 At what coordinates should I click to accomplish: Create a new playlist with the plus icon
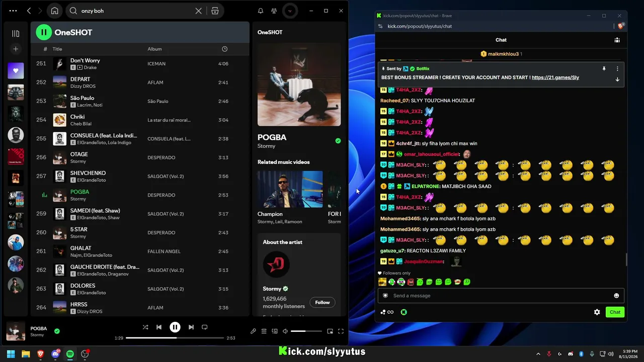pyautogui.click(x=16, y=49)
